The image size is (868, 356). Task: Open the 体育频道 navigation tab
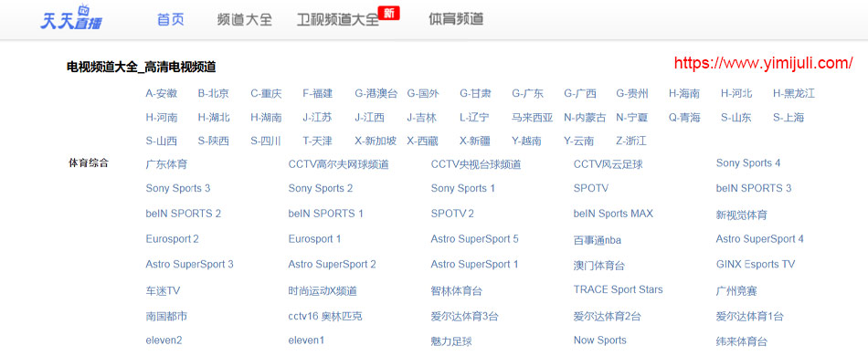click(456, 19)
